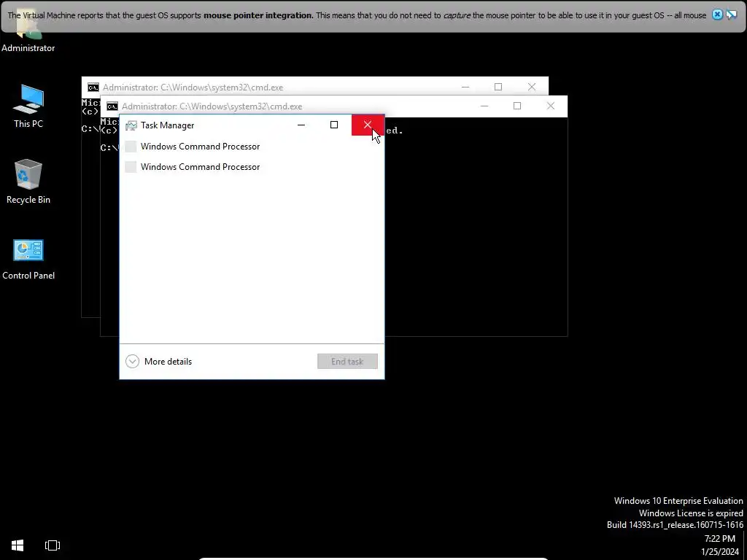Minimize the Task Manager window
The image size is (747, 560).
tap(301, 125)
